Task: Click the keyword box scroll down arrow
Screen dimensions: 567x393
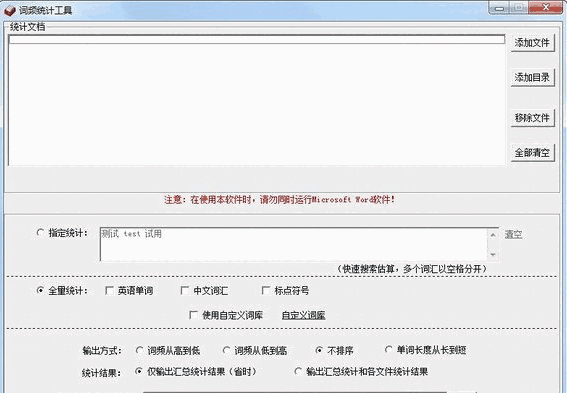Action: click(x=493, y=255)
